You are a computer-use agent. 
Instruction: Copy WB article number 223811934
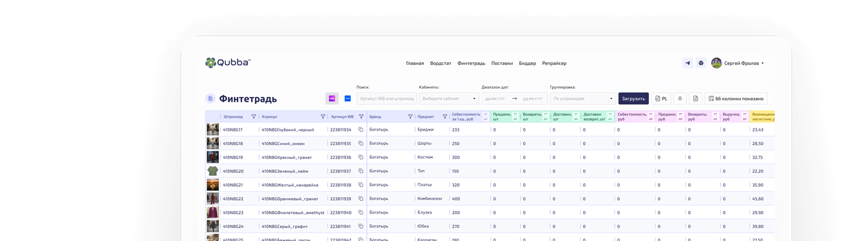[x=361, y=130]
